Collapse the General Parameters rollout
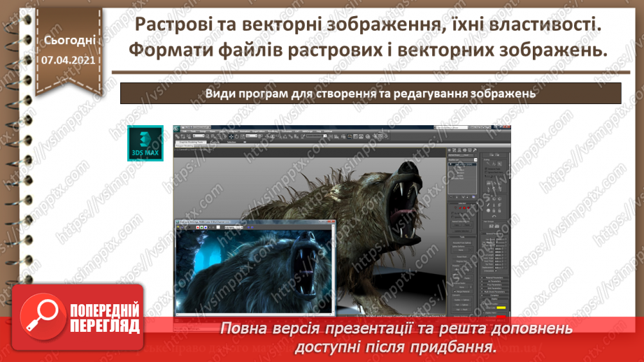This screenshot has height=362, width=644. click(494, 233)
